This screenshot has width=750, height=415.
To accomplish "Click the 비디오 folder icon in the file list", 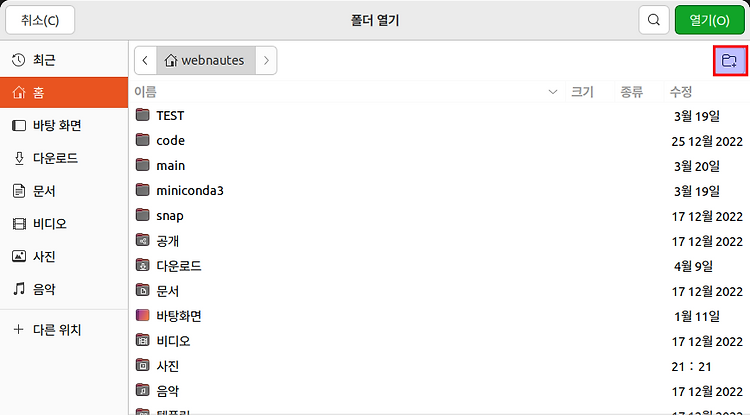I will tap(143, 340).
